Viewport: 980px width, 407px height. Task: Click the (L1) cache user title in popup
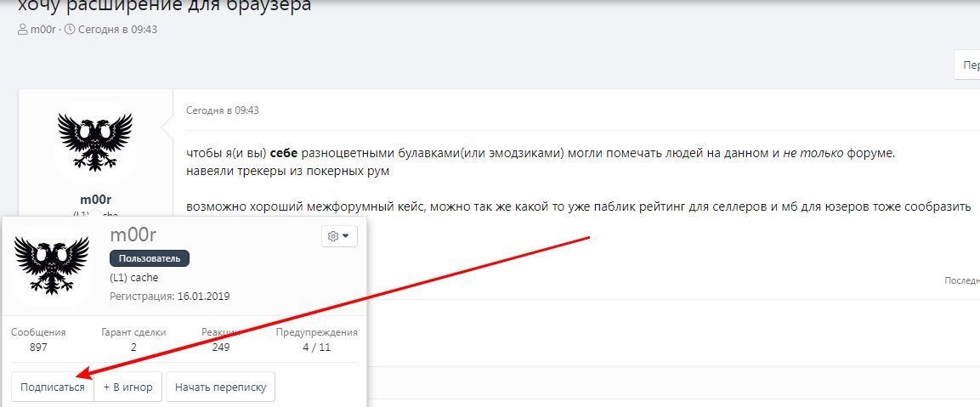coord(134,278)
